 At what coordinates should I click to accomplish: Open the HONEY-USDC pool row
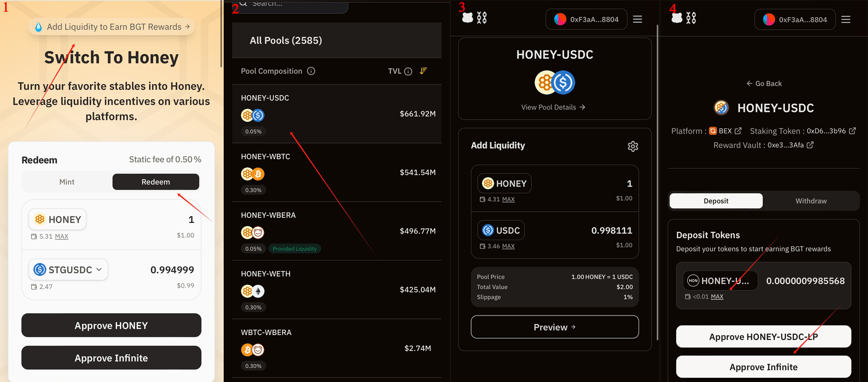tap(337, 114)
